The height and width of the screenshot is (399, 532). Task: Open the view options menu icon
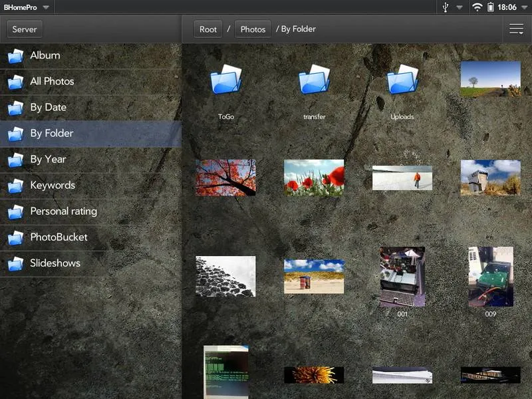point(516,29)
